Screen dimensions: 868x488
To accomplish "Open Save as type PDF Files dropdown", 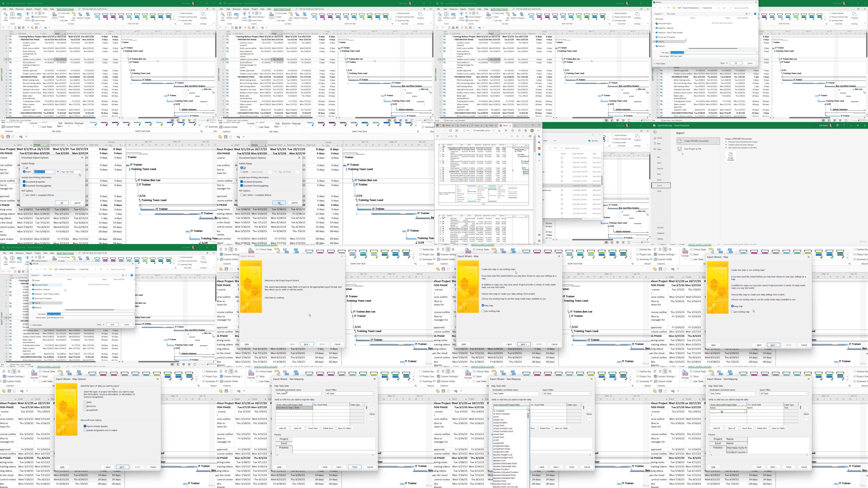I will coord(714,56).
